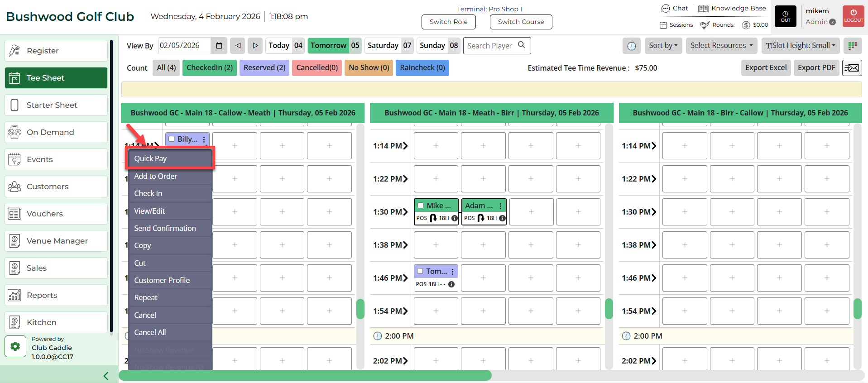Go to previous day with left arrow
This screenshot has height=383, width=868.
(238, 46)
